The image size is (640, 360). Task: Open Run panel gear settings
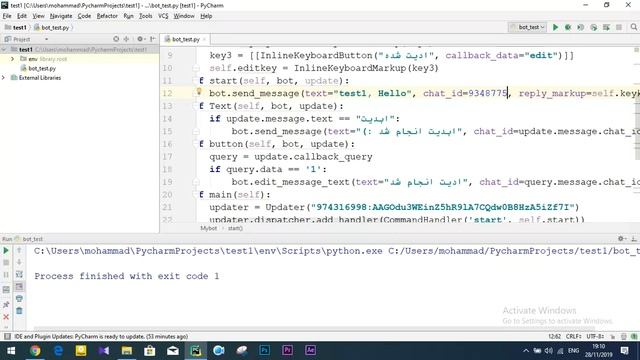pos(622,239)
